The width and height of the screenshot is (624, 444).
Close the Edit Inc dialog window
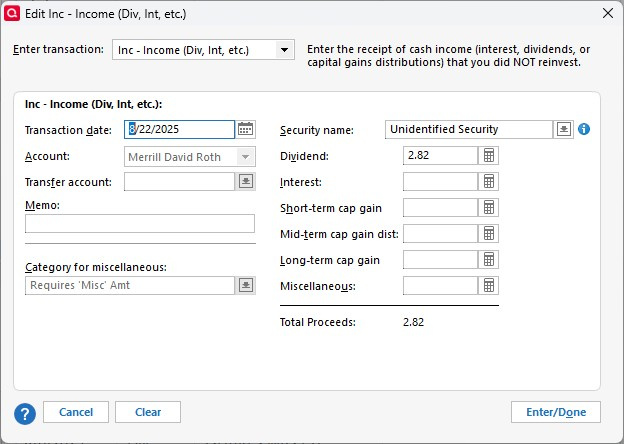pos(608,14)
